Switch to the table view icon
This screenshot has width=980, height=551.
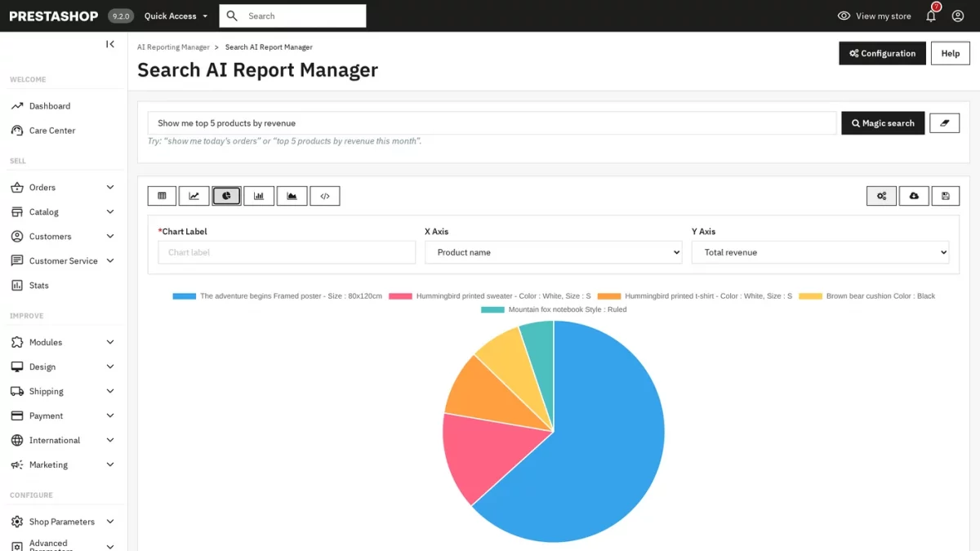[162, 196]
